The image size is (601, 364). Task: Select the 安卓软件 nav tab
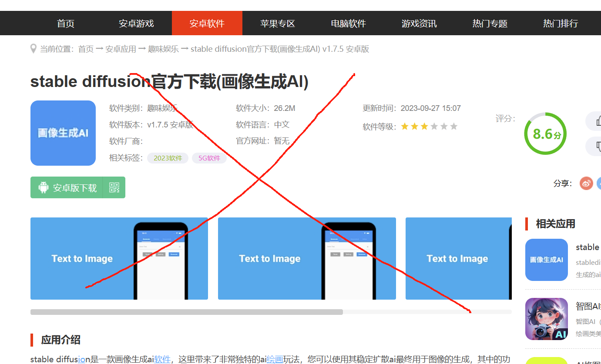[207, 23]
